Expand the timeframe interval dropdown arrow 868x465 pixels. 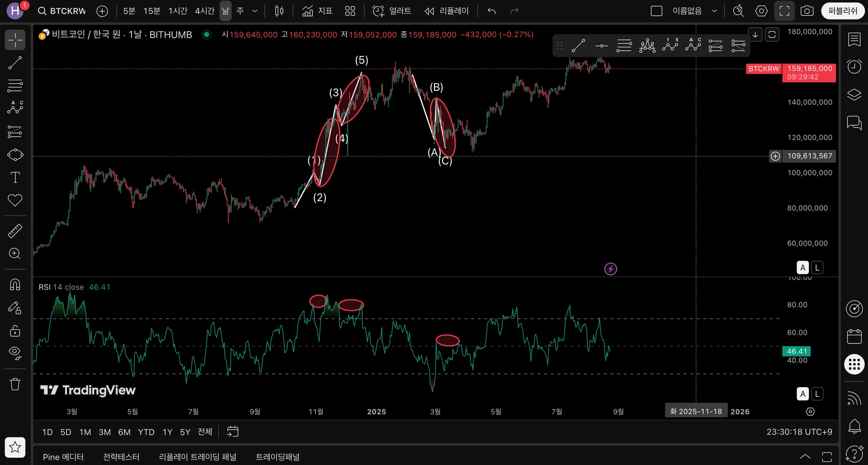click(255, 11)
